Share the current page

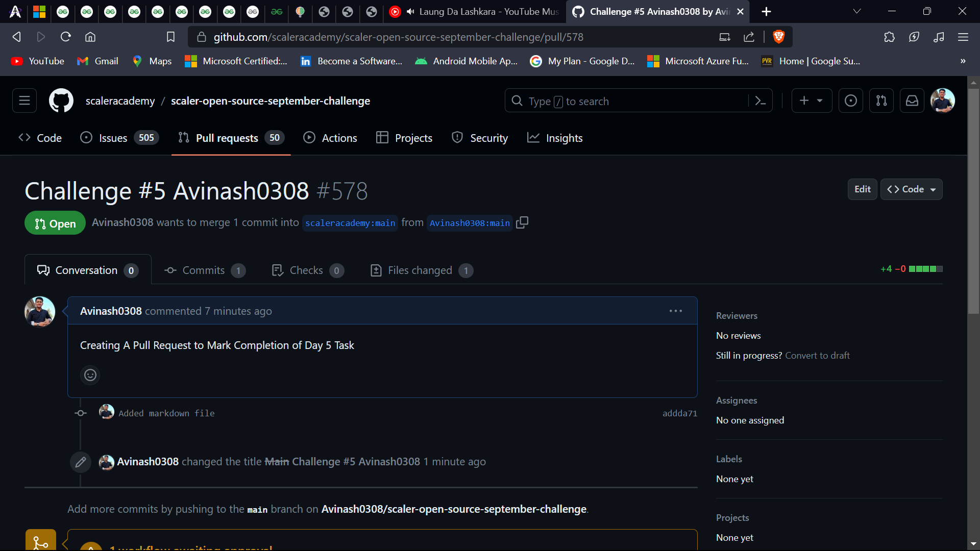pyautogui.click(x=749, y=37)
